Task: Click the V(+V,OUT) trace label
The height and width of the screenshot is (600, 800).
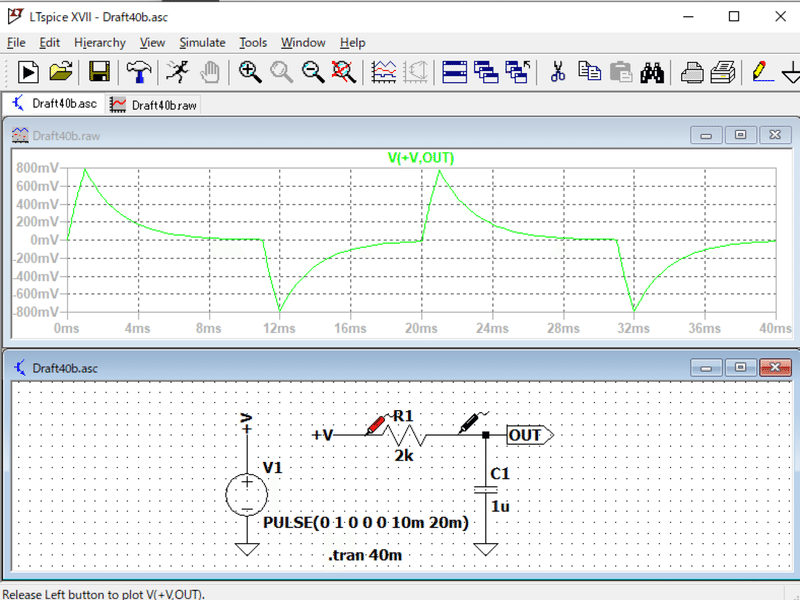Action: point(421,158)
